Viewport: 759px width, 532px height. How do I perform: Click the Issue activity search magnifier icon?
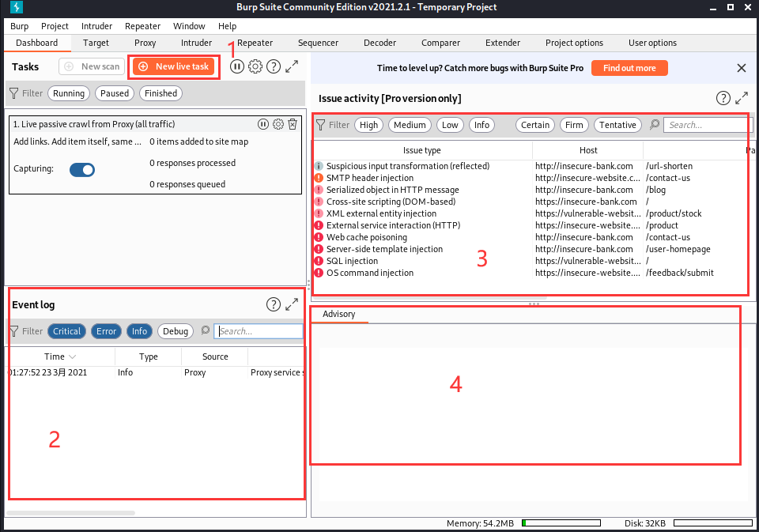(654, 124)
